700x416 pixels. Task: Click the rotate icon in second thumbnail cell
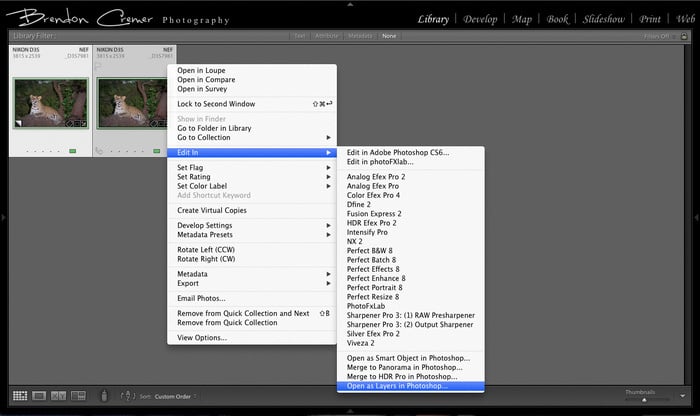click(x=99, y=151)
